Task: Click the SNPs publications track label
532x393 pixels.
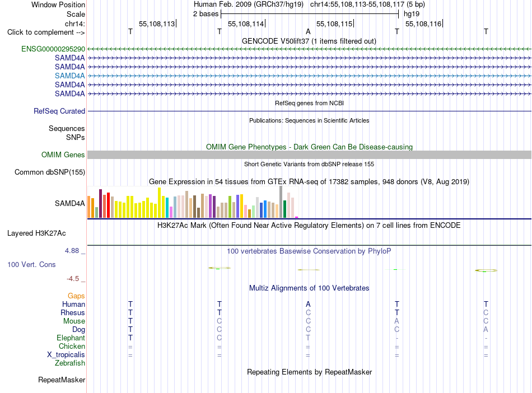Action: (76, 137)
